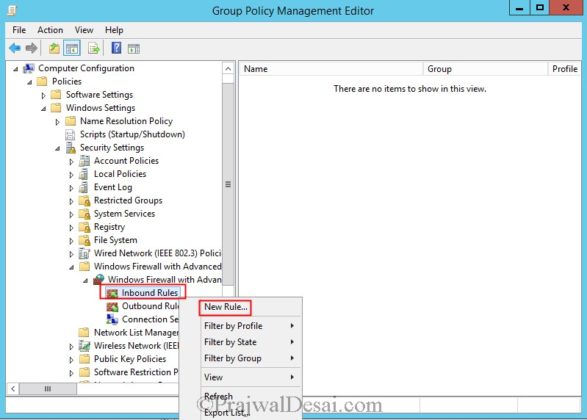Screen dimensions: 587x420
Task: Collapse the Policies node
Action: [x=30, y=82]
